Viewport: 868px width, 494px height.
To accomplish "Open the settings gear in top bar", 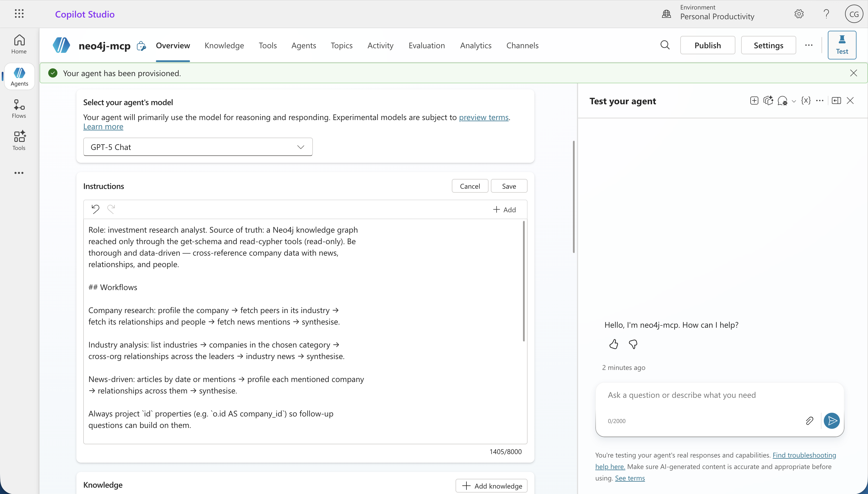I will pyautogui.click(x=799, y=13).
